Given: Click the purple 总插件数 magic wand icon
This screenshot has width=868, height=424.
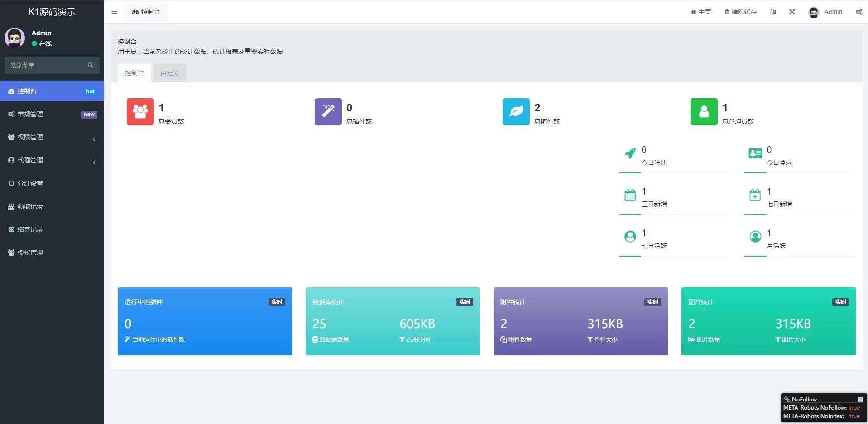Looking at the screenshot, I should [x=328, y=112].
